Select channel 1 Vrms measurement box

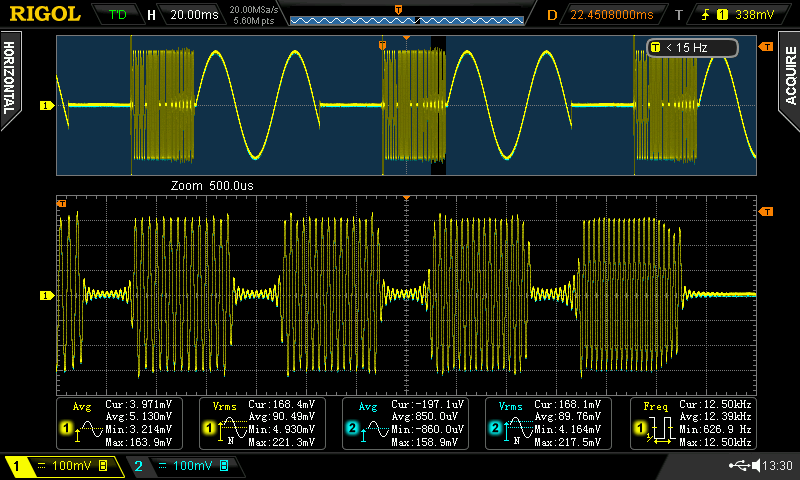(262, 423)
